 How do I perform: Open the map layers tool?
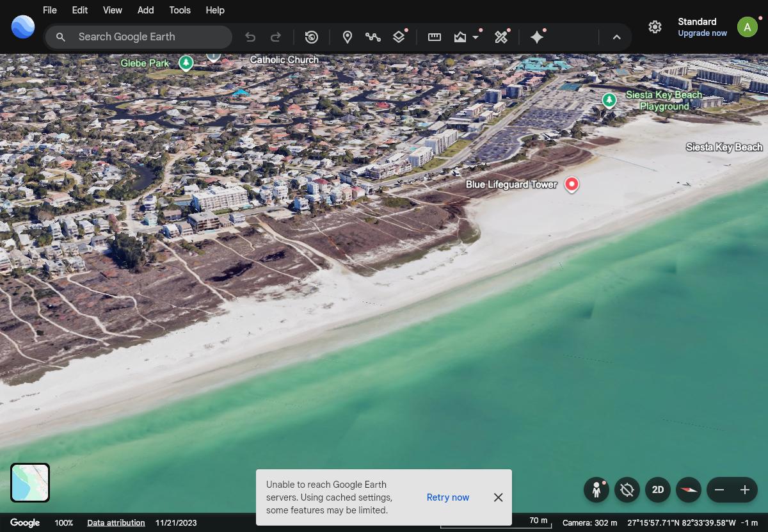tap(399, 37)
